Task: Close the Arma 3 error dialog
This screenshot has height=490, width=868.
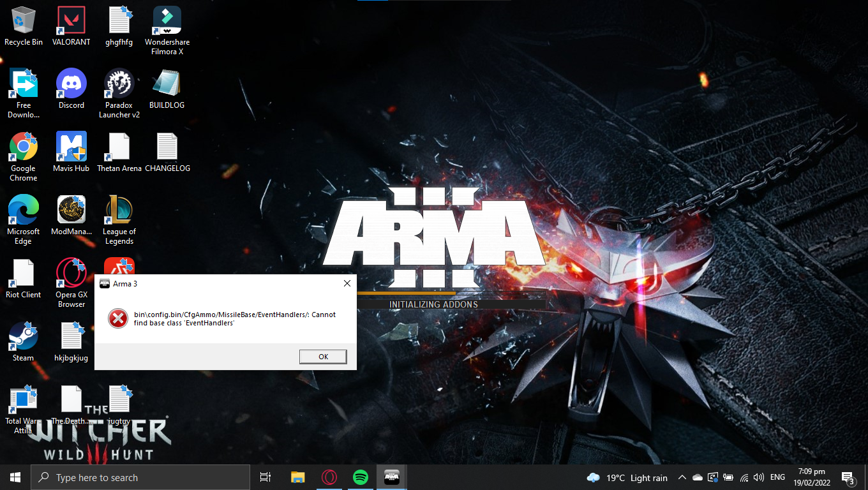Action: point(347,283)
